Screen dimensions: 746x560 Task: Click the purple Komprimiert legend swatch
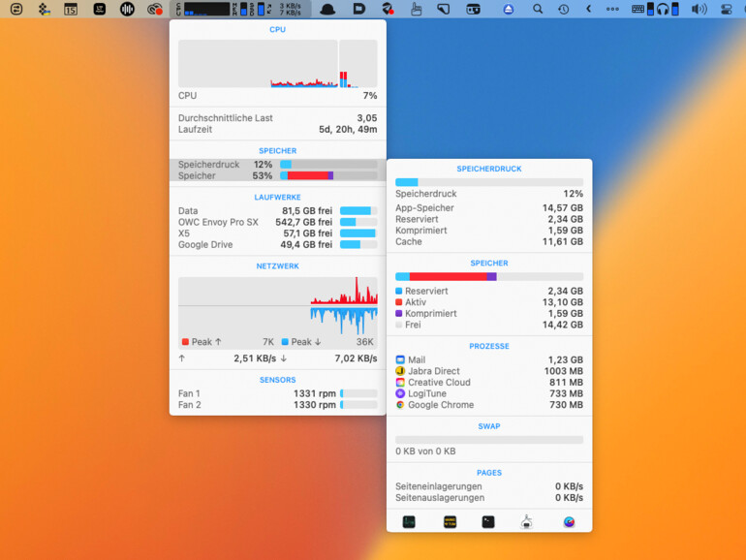tap(399, 313)
